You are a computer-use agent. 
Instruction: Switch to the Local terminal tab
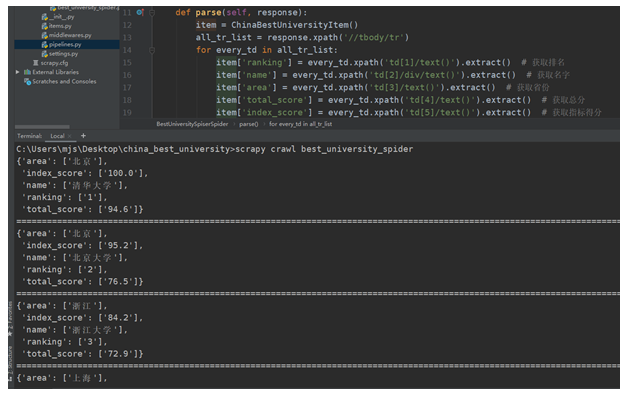click(x=57, y=136)
